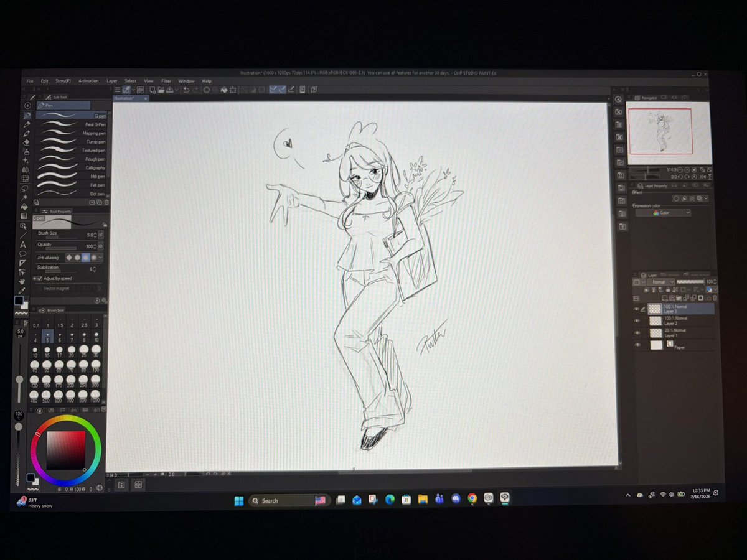The image size is (747, 560).
Task: Select the Gradient tool
Action: click(x=25, y=216)
